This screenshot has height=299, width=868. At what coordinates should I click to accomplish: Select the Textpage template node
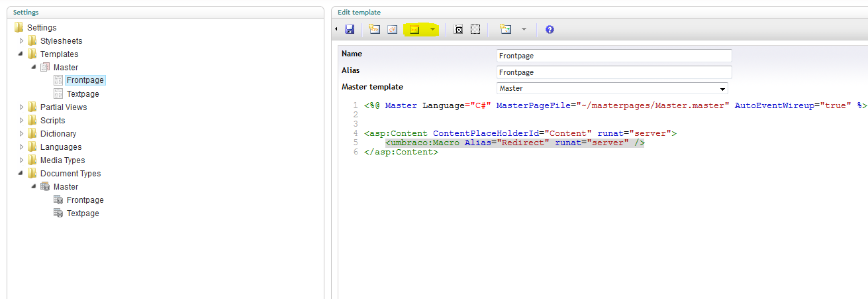tap(83, 94)
